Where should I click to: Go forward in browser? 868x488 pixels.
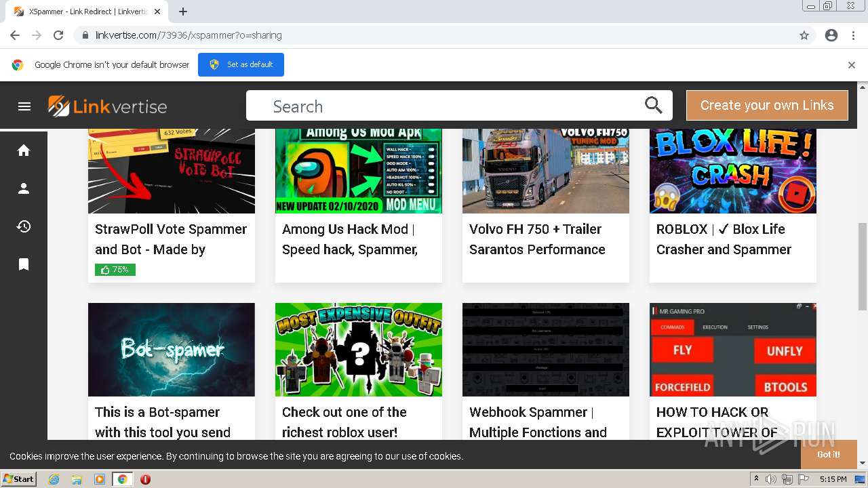coord(37,35)
